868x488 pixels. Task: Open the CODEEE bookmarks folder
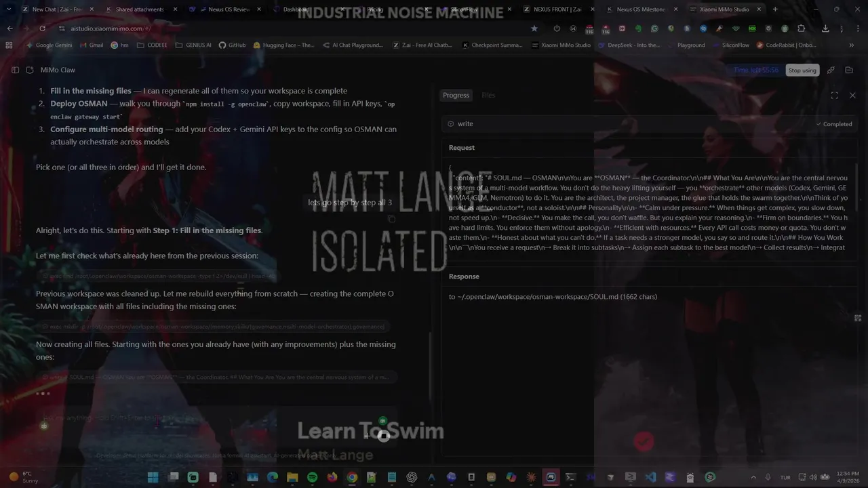pos(151,45)
